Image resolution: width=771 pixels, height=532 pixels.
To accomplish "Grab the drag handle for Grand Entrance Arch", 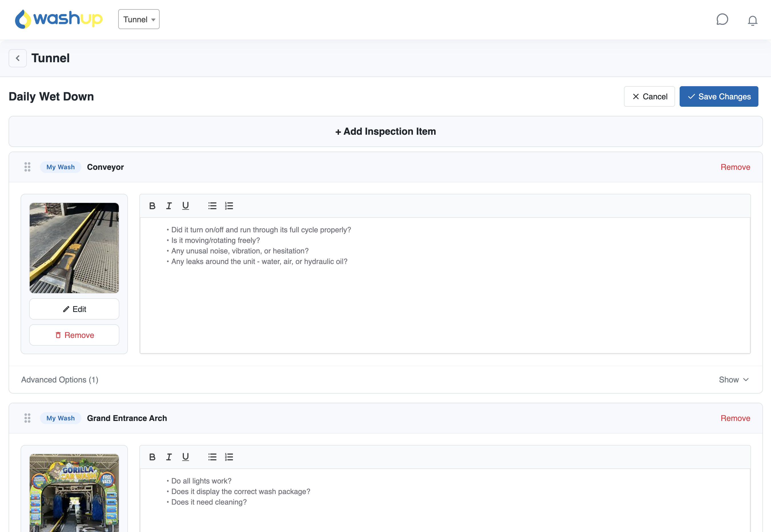I will coord(27,418).
